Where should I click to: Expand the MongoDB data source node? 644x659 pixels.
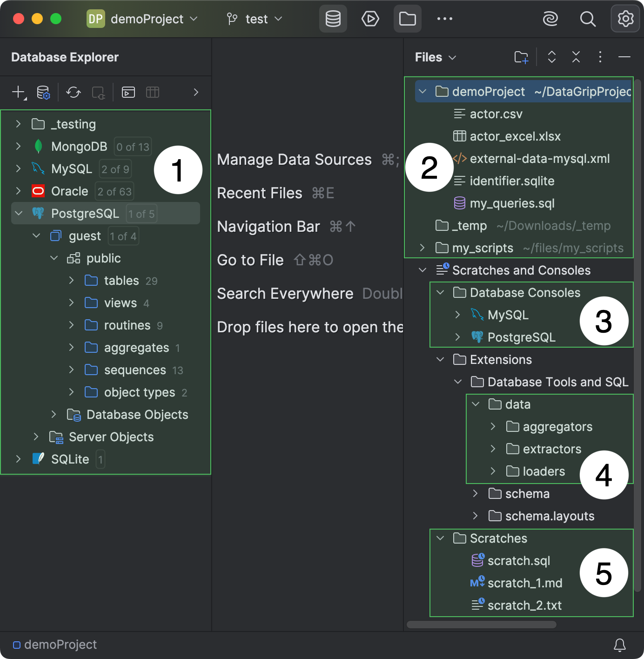(18, 146)
